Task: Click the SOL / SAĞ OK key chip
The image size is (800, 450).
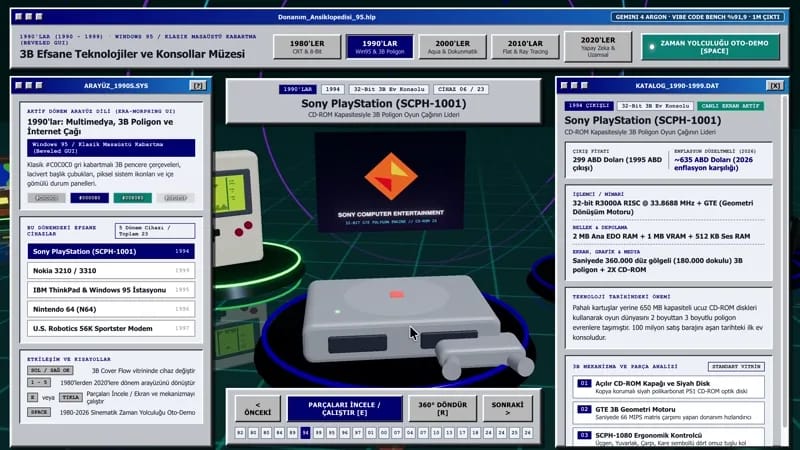Action: (50, 370)
